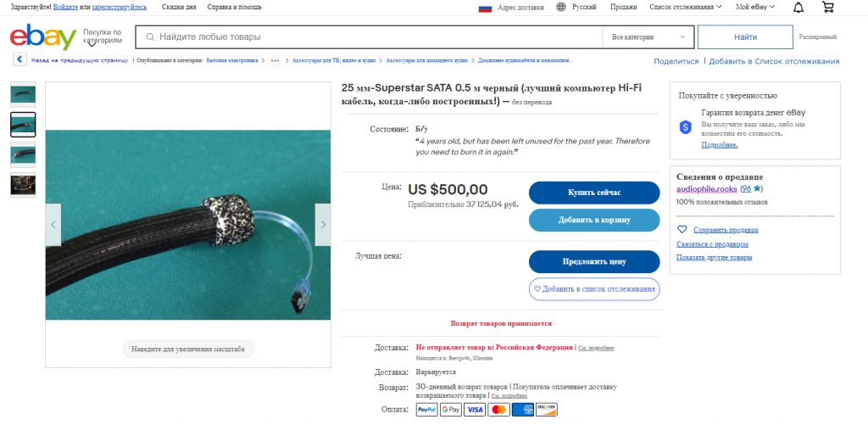Image resolution: width=868 pixels, height=425 pixels.
Task: Click the eBay logo
Action: point(43,38)
